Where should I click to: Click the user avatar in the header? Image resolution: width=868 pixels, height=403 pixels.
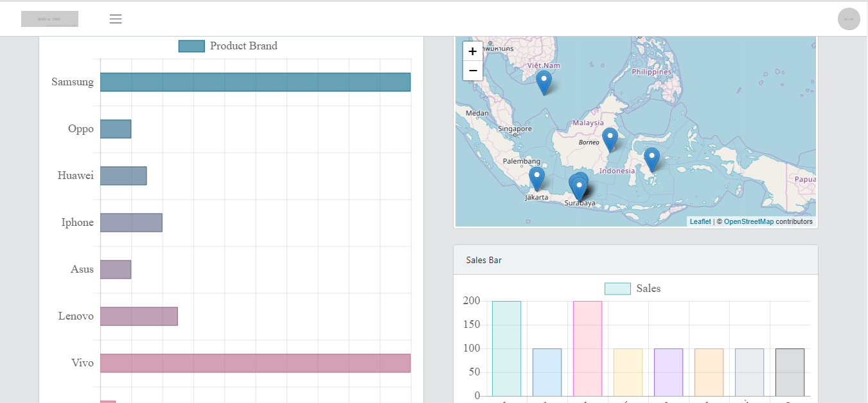(x=849, y=19)
